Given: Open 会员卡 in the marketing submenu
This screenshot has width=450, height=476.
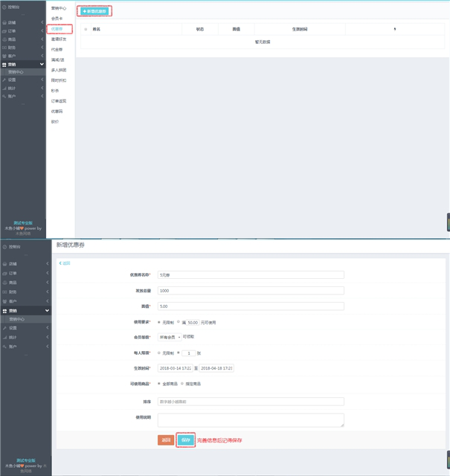Looking at the screenshot, I should coord(57,18).
